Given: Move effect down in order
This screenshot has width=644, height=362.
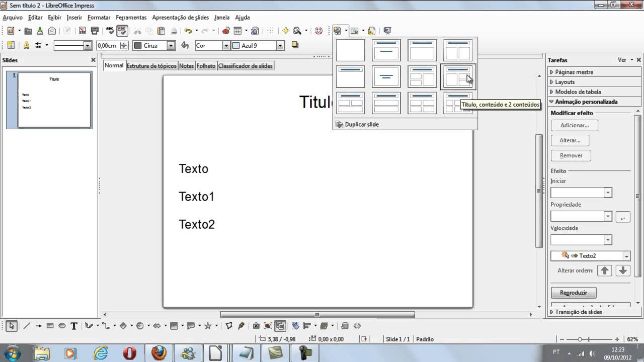Looking at the screenshot, I should click(623, 270).
